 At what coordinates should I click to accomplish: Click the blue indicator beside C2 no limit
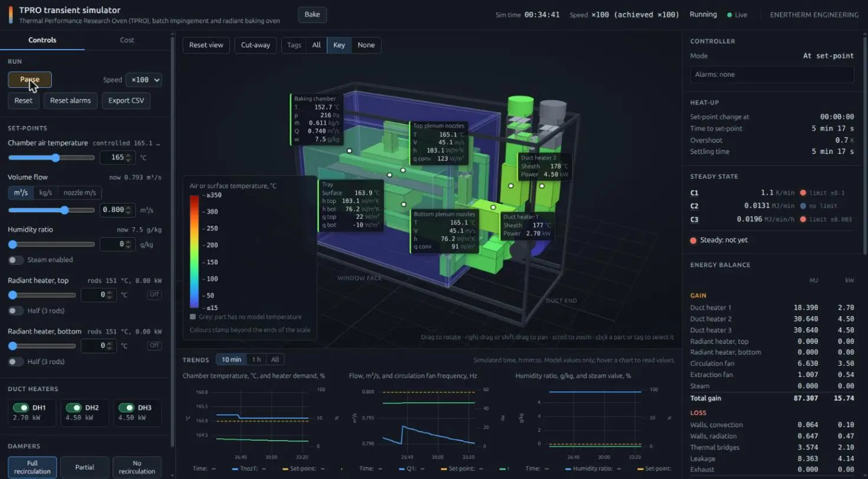(x=803, y=206)
